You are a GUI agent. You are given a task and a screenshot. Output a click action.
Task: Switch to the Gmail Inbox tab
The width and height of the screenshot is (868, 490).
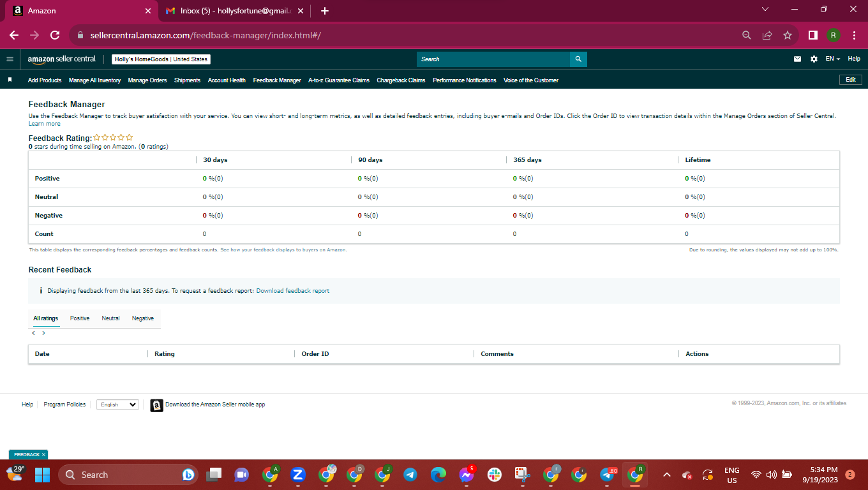click(234, 11)
